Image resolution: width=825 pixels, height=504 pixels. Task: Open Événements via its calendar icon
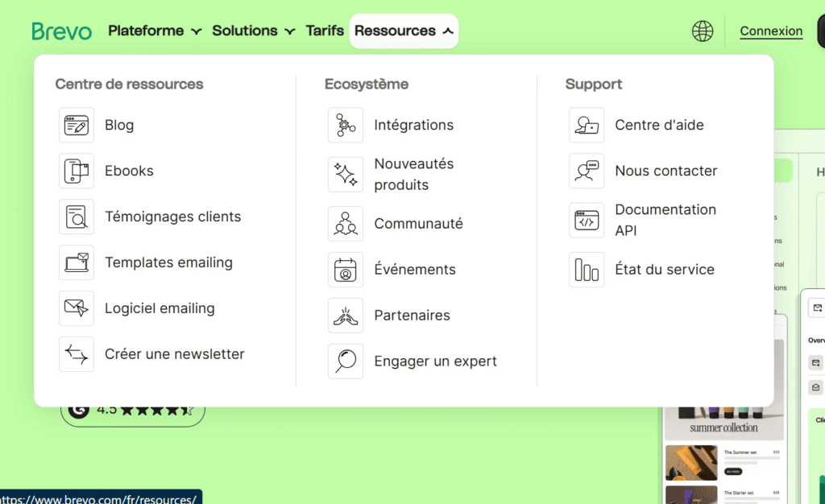tap(346, 270)
